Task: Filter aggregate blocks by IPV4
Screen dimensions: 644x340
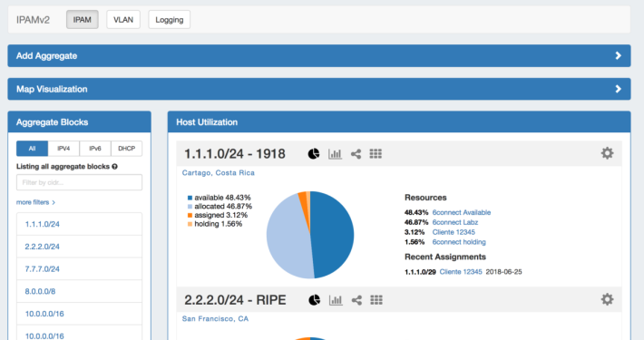Action: click(x=63, y=149)
